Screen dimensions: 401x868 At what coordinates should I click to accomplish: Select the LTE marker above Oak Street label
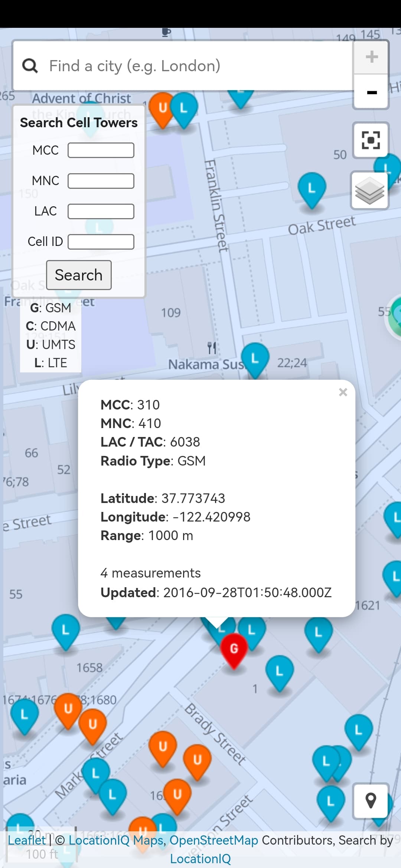(x=312, y=191)
